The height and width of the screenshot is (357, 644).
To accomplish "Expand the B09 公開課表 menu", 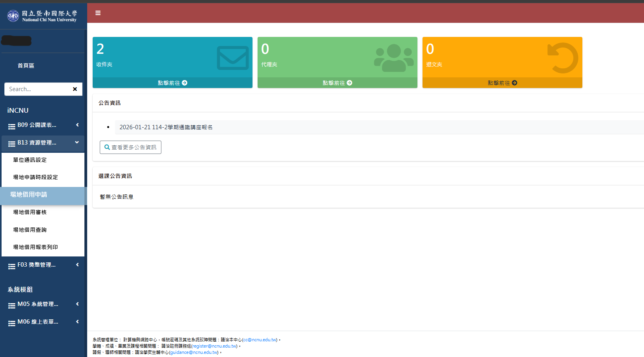I will 77,125.
